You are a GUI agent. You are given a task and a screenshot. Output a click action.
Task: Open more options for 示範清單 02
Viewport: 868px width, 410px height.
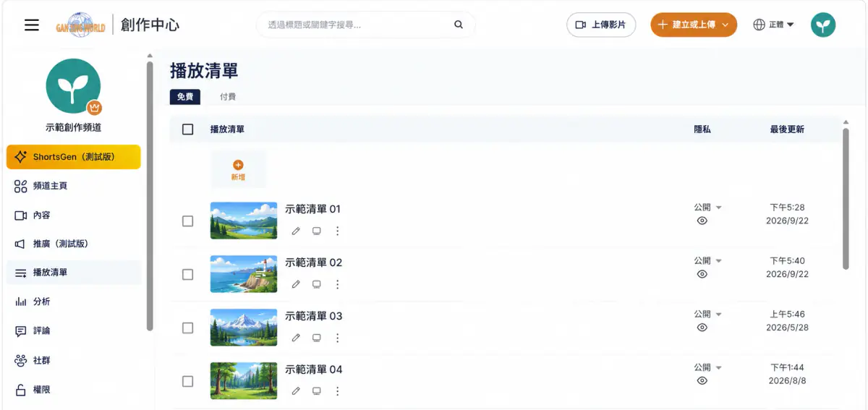337,285
